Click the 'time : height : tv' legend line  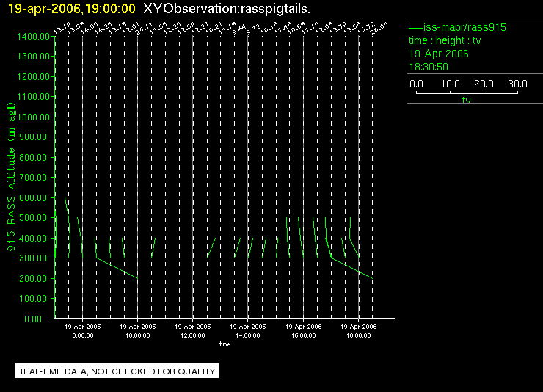click(x=445, y=40)
